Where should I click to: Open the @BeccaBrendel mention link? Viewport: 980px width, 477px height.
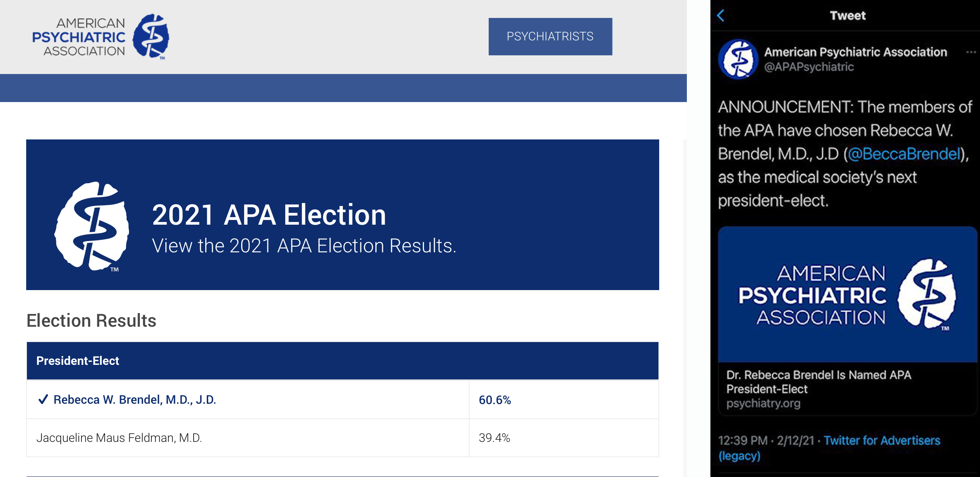pos(904,154)
